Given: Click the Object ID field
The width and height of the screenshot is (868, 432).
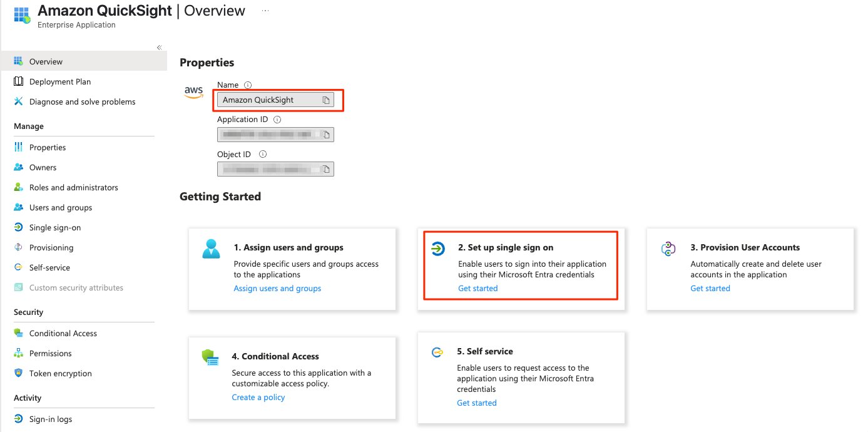Looking at the screenshot, I should [x=275, y=169].
